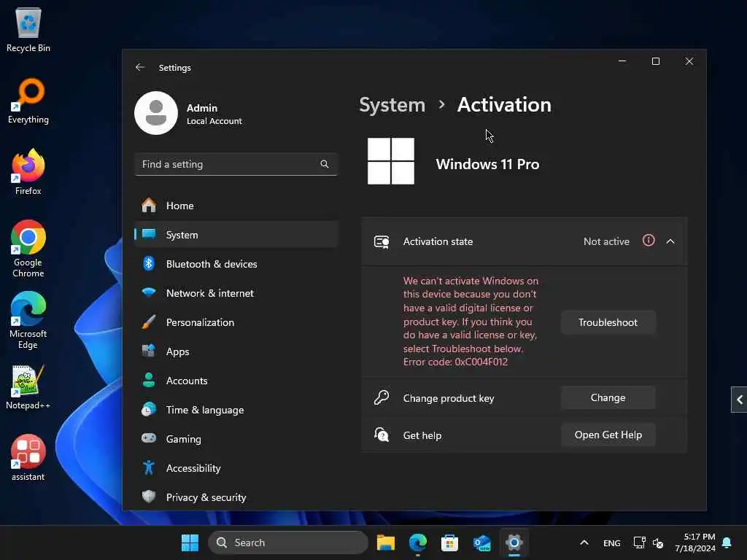Viewport: 747px width, 560px height.
Task: Select the Everything desktop shortcut
Action: pyautogui.click(x=28, y=101)
